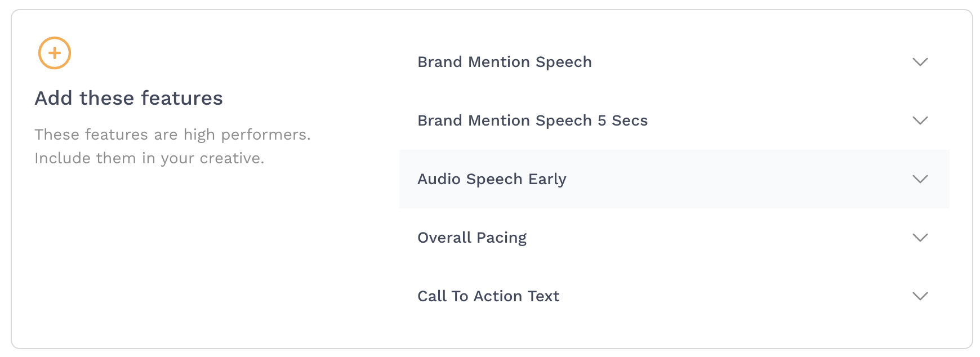Screen dimensions: 980x357
Task: Click the Call To Action Text label
Action: [488, 296]
